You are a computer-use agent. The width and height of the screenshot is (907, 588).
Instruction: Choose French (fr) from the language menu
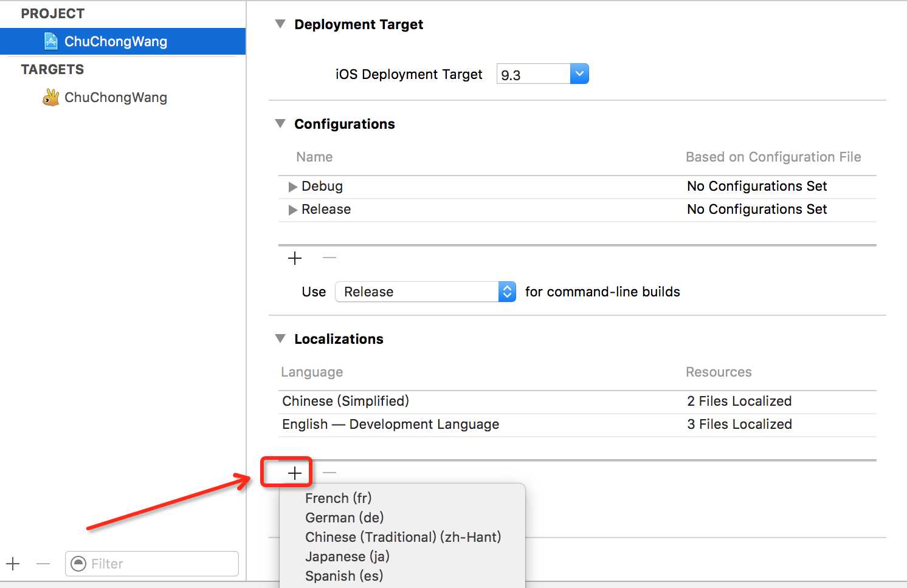(x=338, y=498)
